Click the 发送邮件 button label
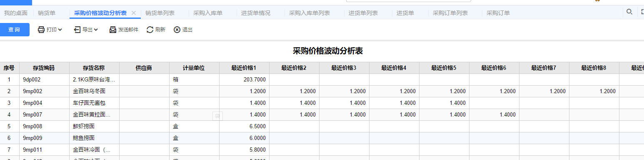The image size is (644, 160). tap(128, 30)
